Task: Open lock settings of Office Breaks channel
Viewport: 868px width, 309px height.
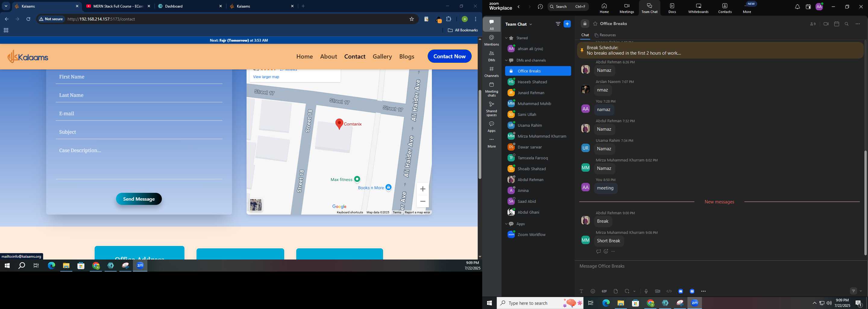Action: [585, 24]
